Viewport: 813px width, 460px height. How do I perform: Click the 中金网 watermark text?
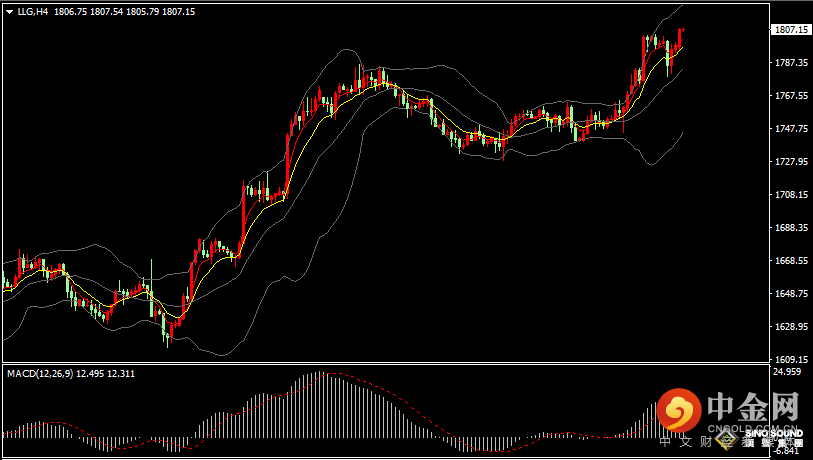tap(755, 407)
